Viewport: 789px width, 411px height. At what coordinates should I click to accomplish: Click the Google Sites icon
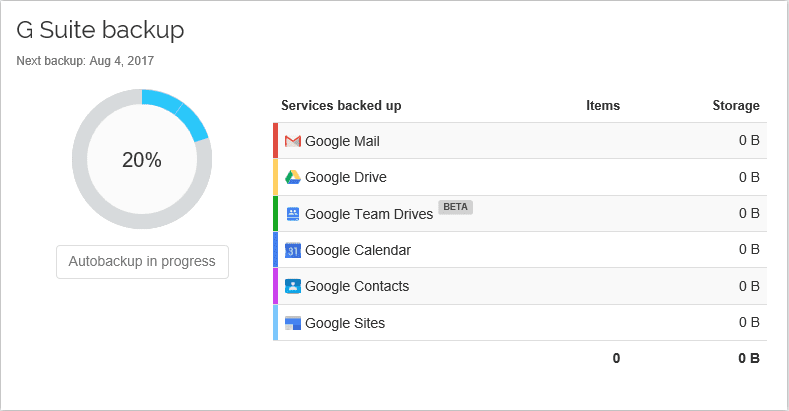293,323
